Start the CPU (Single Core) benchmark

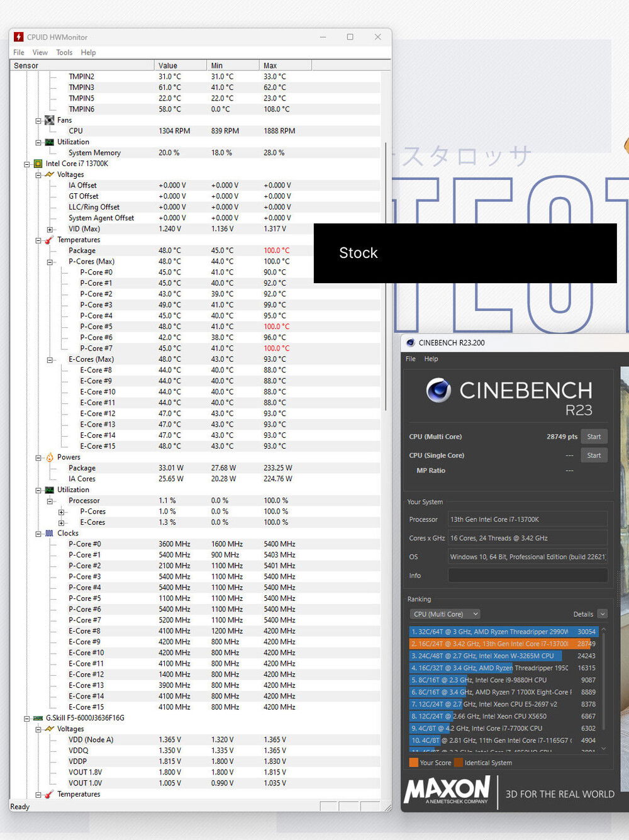[x=594, y=456]
